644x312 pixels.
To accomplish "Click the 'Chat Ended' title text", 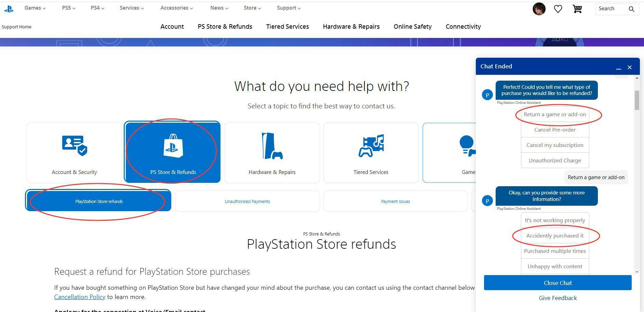I will 496,66.
